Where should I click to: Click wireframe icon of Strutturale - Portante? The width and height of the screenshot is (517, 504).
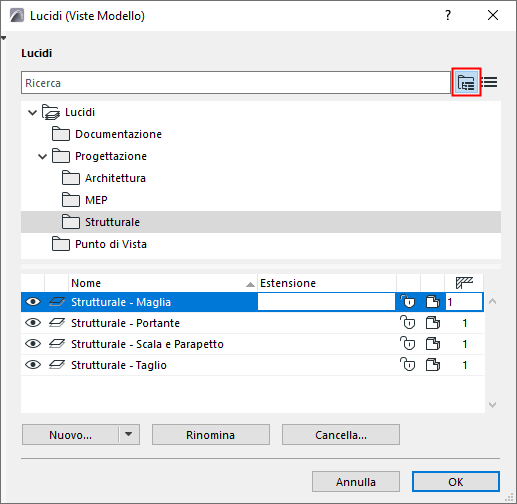(x=57, y=323)
